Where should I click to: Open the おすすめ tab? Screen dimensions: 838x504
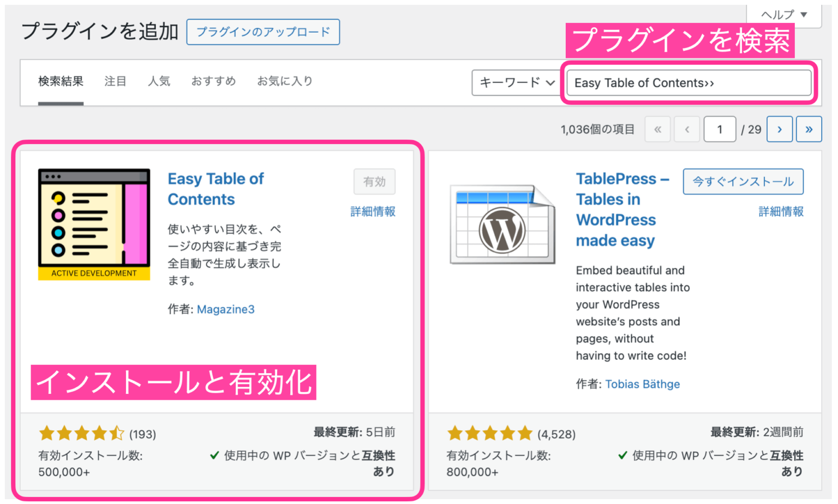213,81
